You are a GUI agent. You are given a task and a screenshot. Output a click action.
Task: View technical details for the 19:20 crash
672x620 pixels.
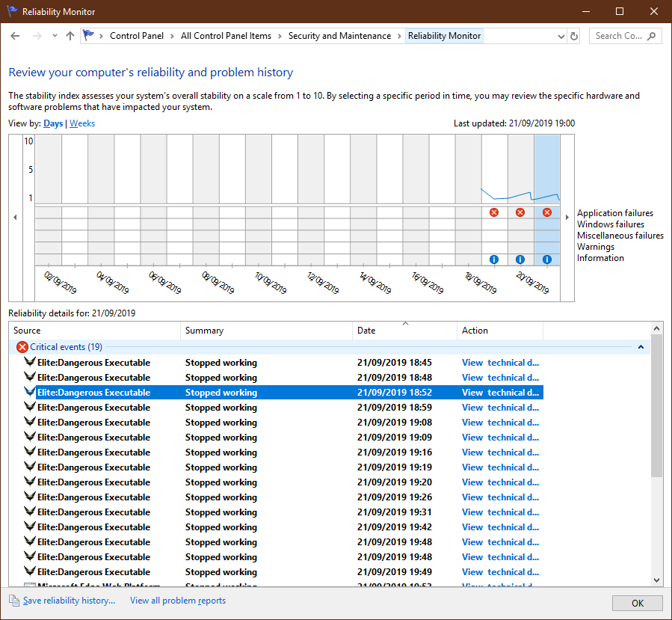point(500,482)
